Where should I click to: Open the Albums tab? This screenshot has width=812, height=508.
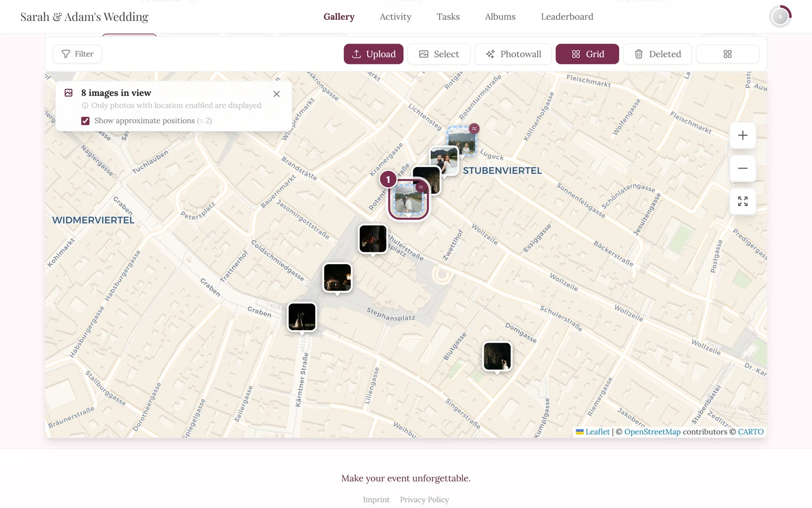[500, 17]
